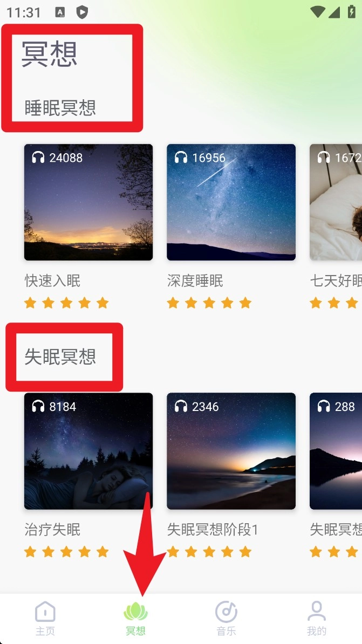The image size is (362, 644).
Task: Tap the headphone icon beside 24088
Action: 38,157
